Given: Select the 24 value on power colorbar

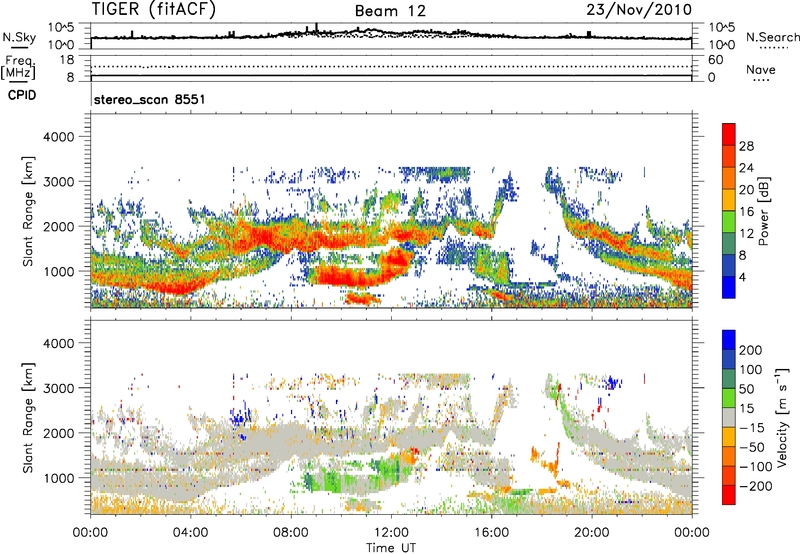Looking at the screenshot, I should (x=746, y=168).
